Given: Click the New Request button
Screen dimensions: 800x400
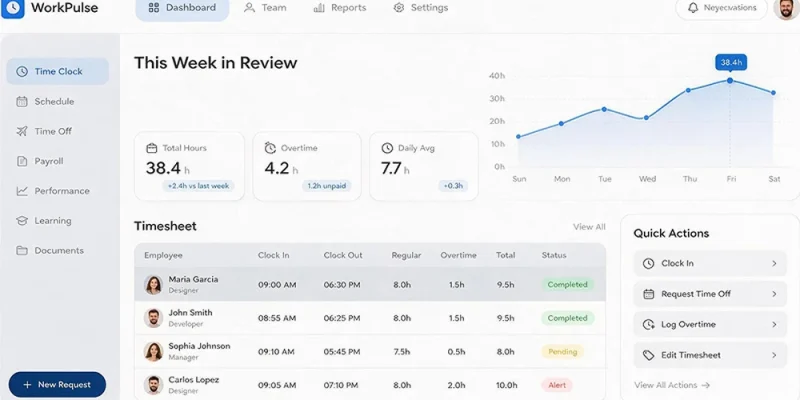Looking at the screenshot, I should [x=57, y=385].
